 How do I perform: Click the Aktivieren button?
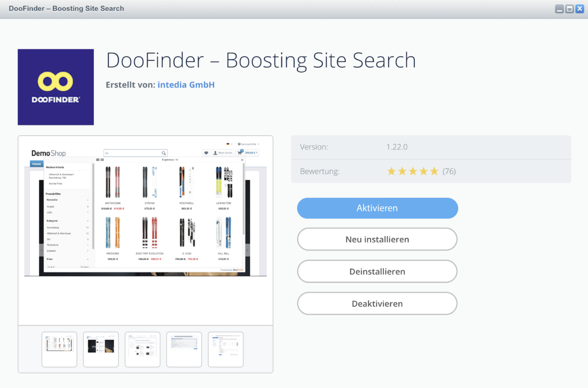point(377,208)
